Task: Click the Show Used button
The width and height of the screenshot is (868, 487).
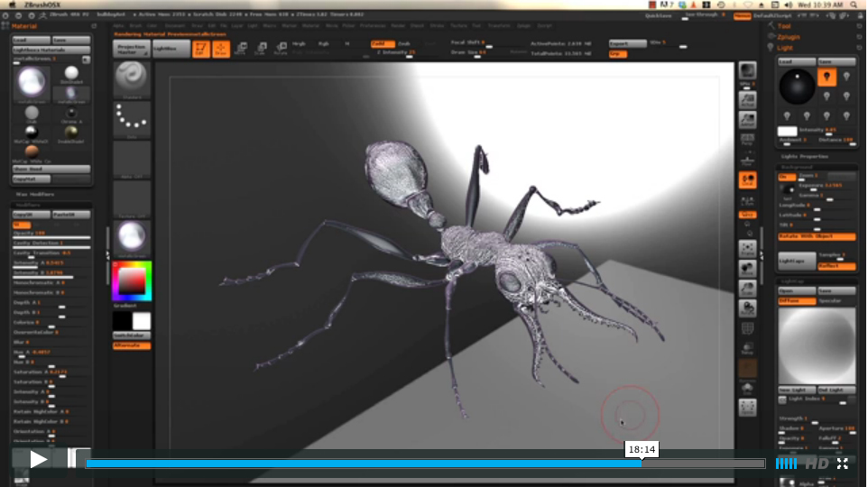Action: click(51, 169)
